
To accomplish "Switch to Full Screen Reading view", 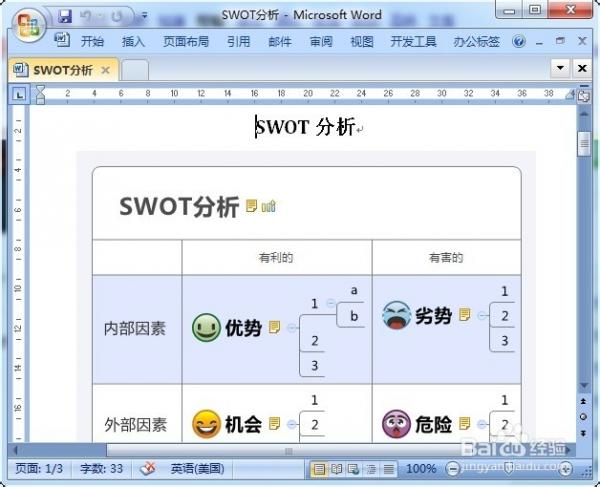I will [337, 468].
